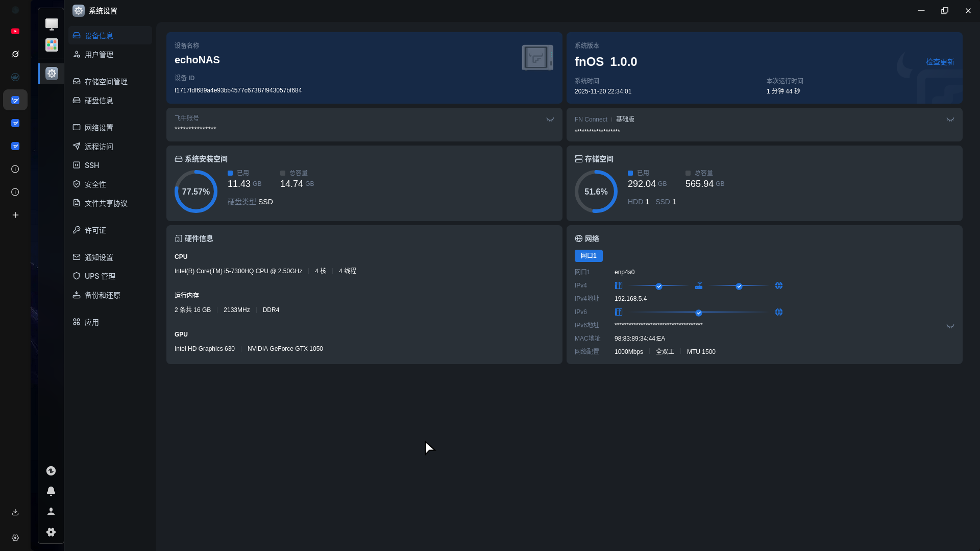
Task: Reveal the hidden 飞牛账号 value
Action: (x=550, y=119)
